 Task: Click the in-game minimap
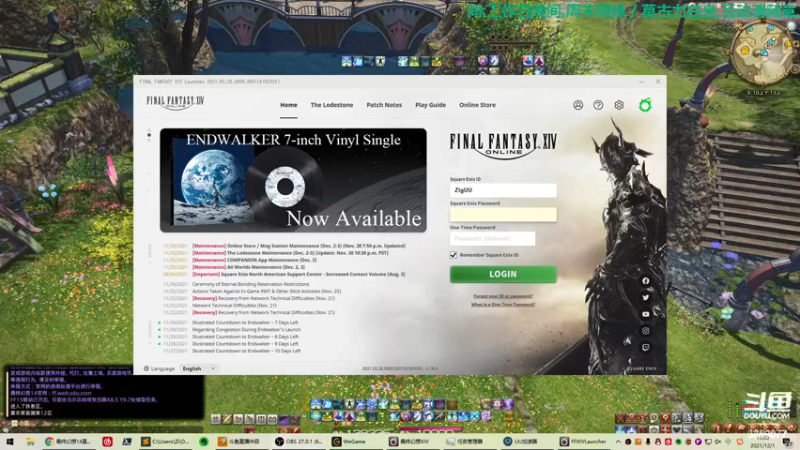762,54
